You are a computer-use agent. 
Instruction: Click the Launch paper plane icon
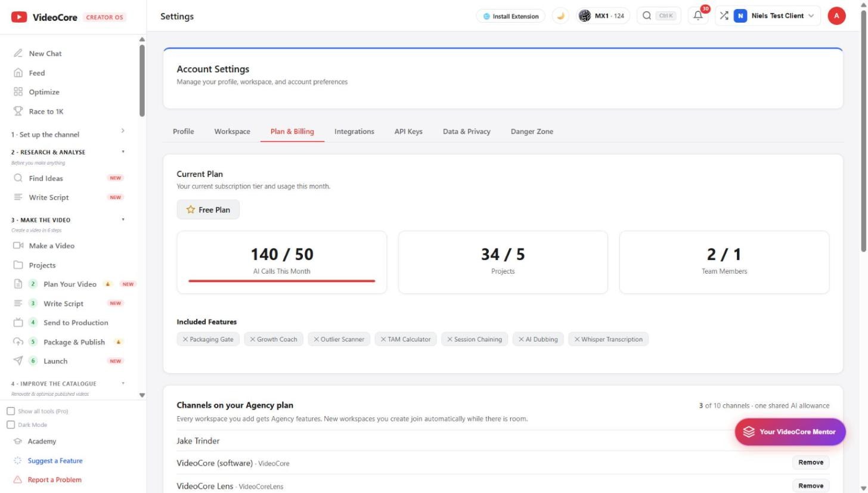point(18,361)
